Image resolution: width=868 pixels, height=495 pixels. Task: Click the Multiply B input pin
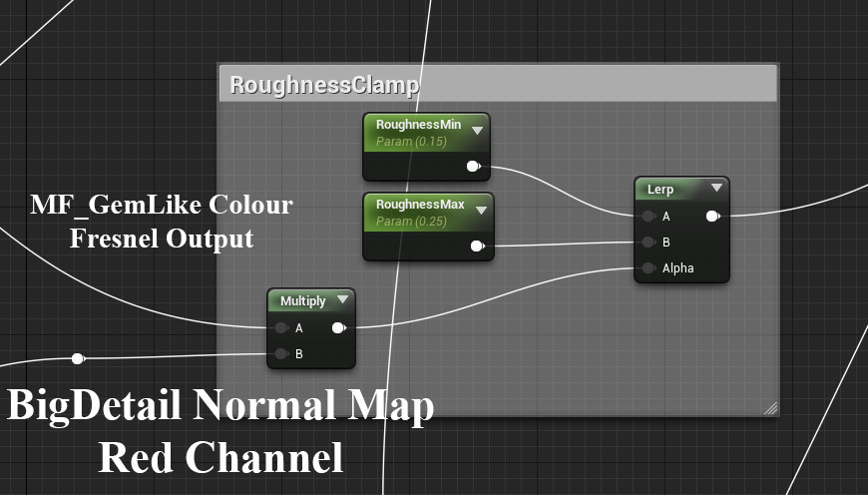click(x=279, y=353)
